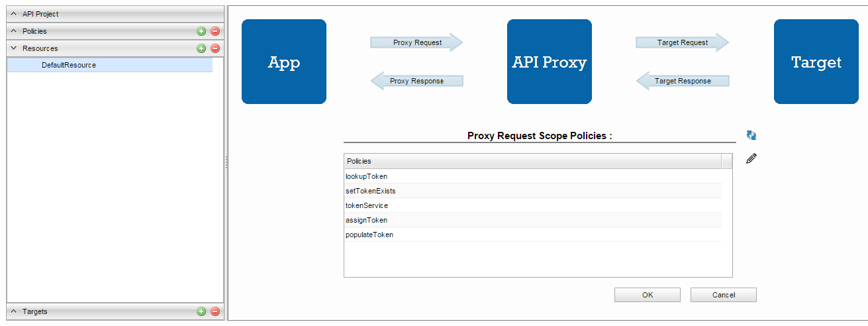Select the Target Request flow arrow
This screenshot has height=326, width=868.
683,42
